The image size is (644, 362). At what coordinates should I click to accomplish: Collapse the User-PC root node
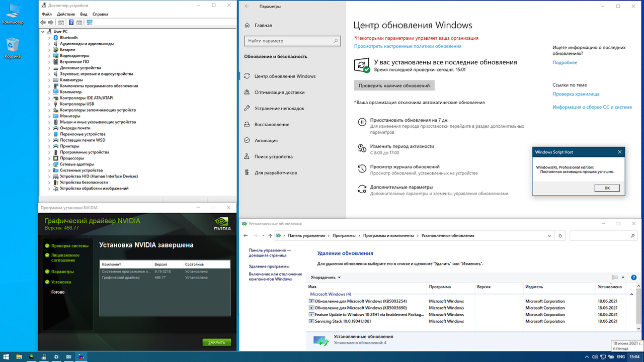pos(43,32)
